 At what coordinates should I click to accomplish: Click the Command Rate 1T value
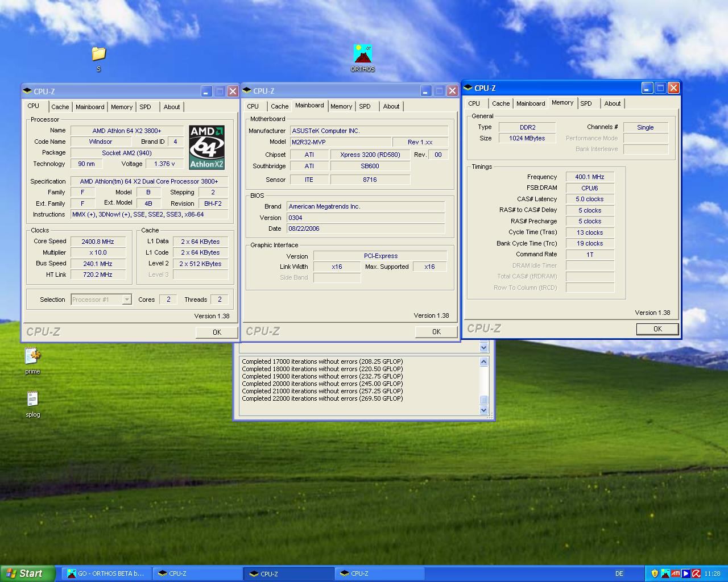tap(590, 254)
